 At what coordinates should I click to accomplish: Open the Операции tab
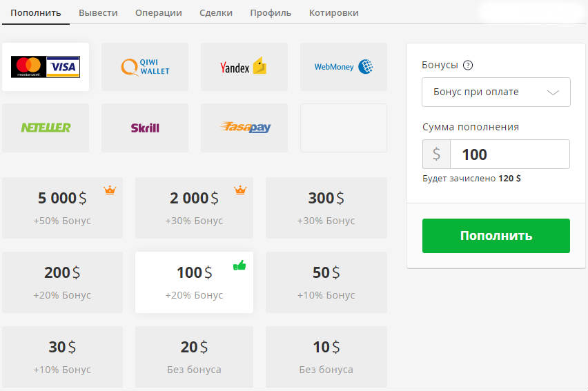tap(159, 13)
